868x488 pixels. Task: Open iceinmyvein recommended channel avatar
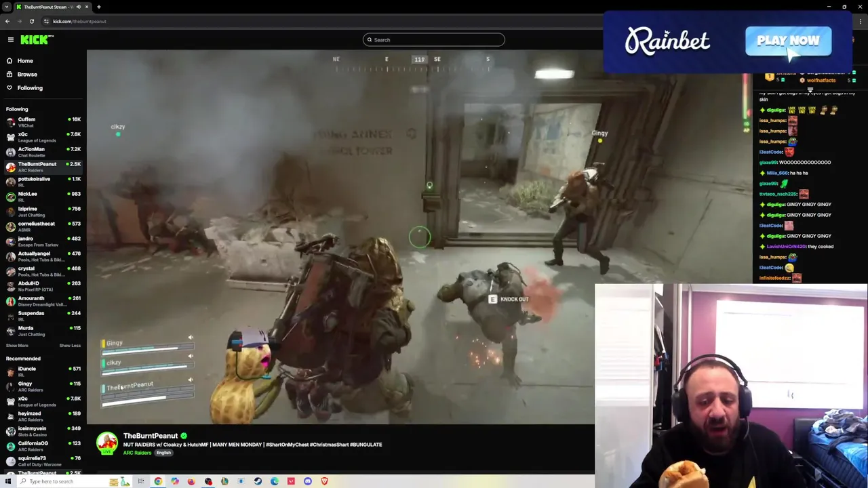point(10,431)
